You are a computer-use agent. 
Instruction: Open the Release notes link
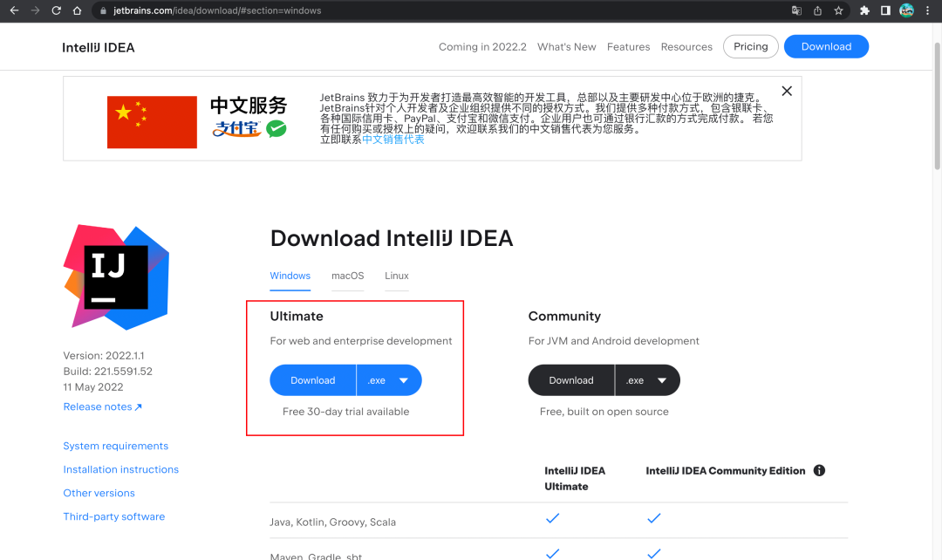tap(103, 406)
